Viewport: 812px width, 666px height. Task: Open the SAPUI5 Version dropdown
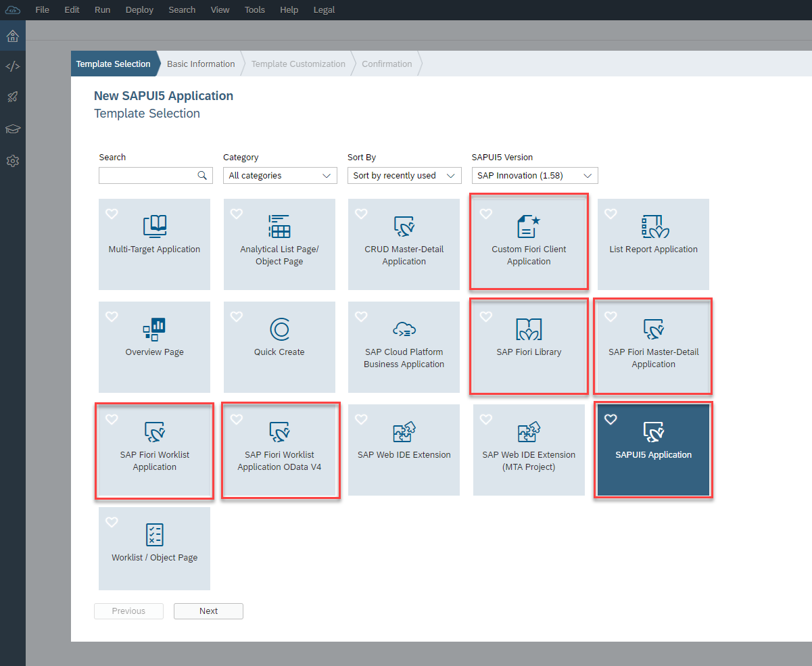pyautogui.click(x=535, y=176)
